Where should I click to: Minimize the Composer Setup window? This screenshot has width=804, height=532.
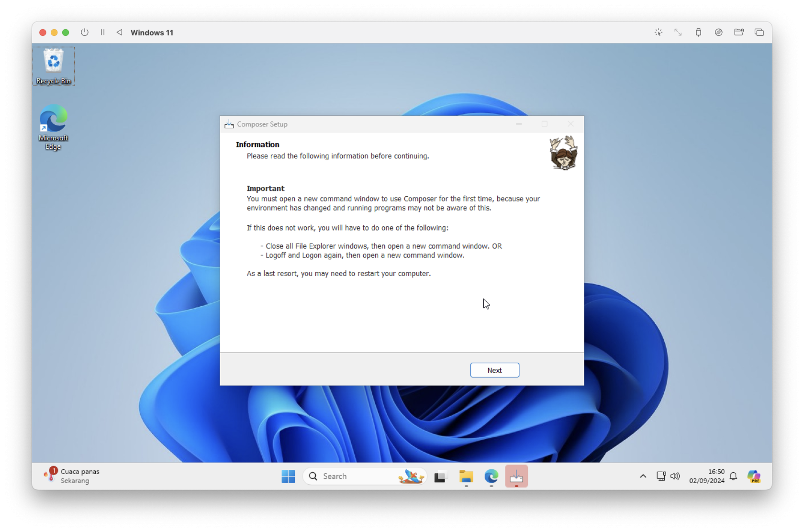click(519, 124)
